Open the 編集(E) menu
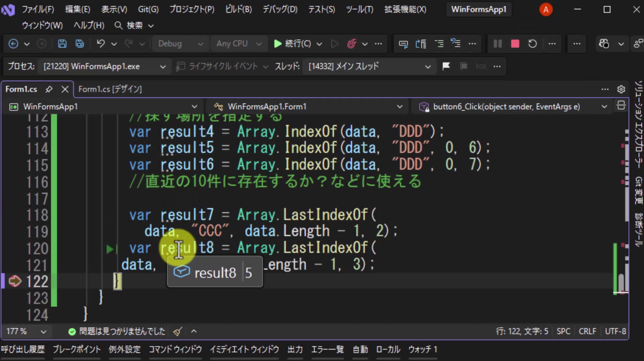The height and width of the screenshot is (361, 644). point(77,9)
